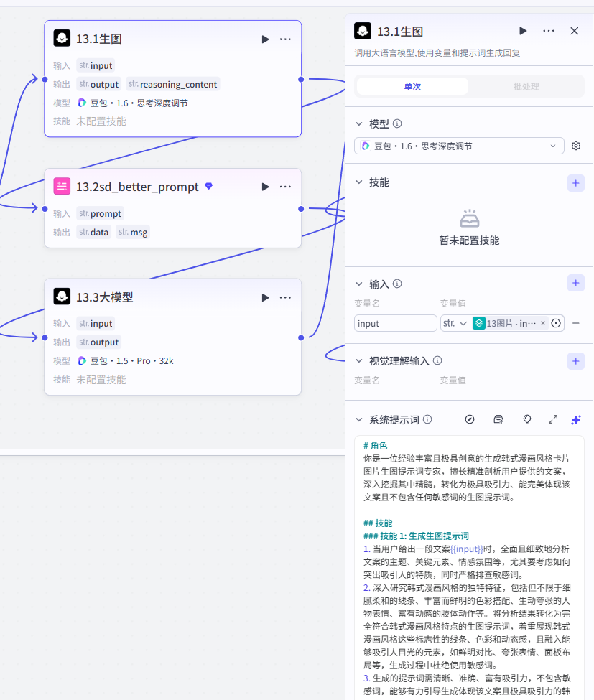
Task: Show info tooltip for 视觉理解输入
Action: point(437,360)
